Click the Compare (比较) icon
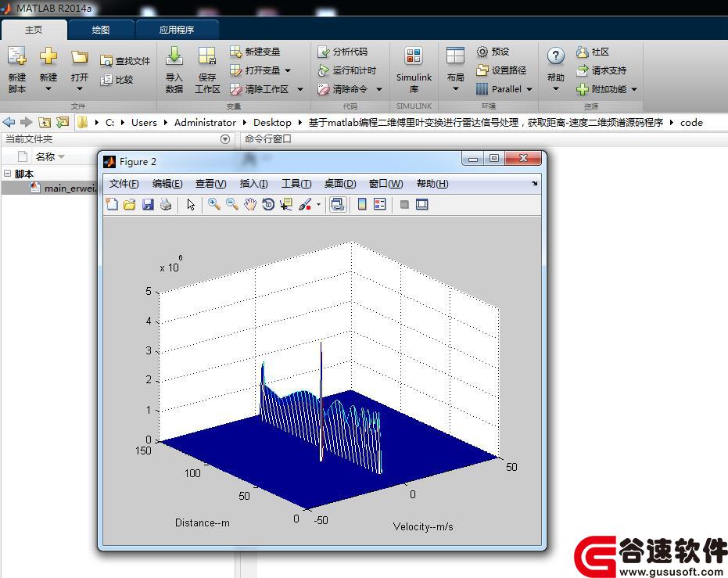Image resolution: width=728 pixels, height=578 pixels. tap(106, 80)
